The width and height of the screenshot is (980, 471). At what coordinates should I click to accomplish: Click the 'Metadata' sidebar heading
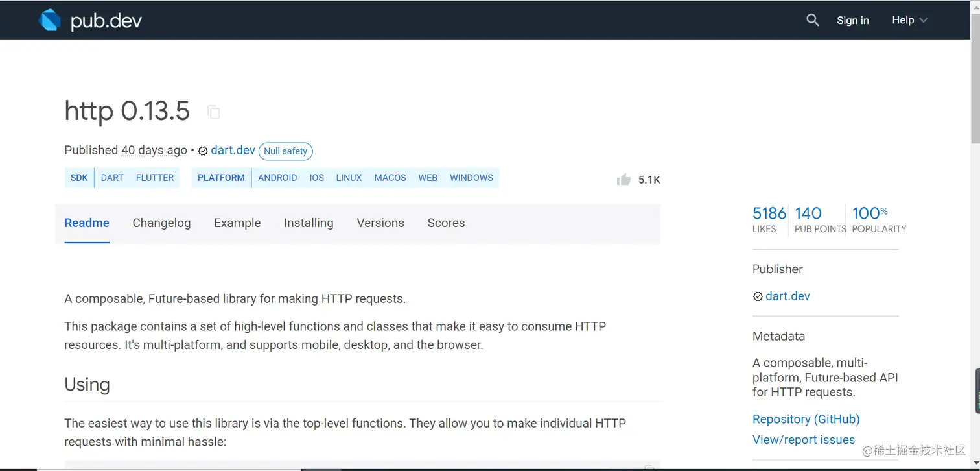tap(778, 337)
